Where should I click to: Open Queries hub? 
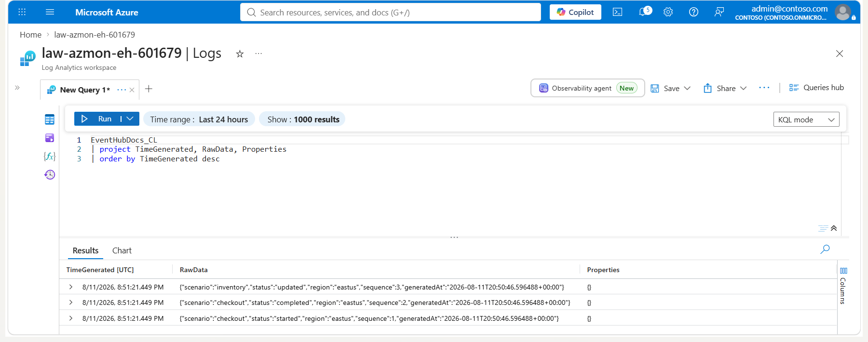(x=816, y=88)
